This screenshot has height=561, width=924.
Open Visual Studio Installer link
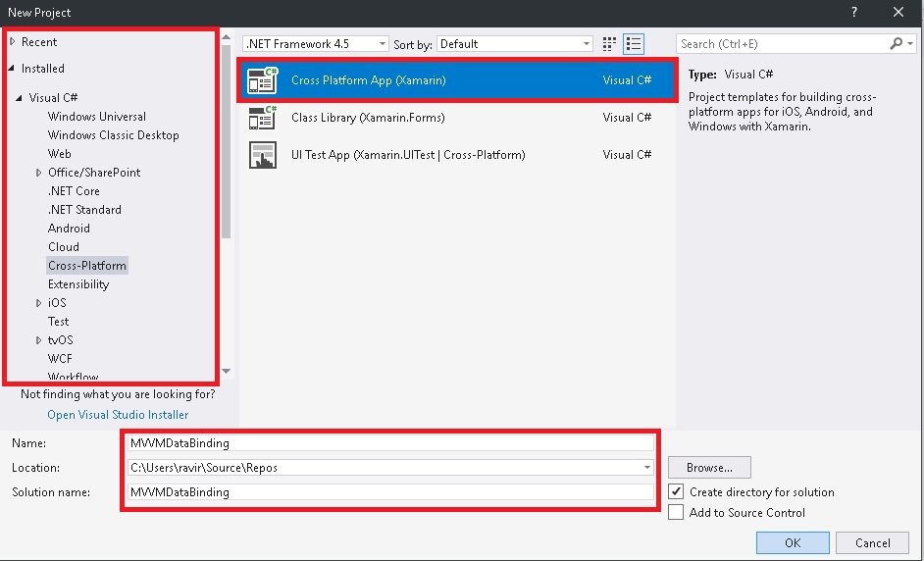[118, 415]
